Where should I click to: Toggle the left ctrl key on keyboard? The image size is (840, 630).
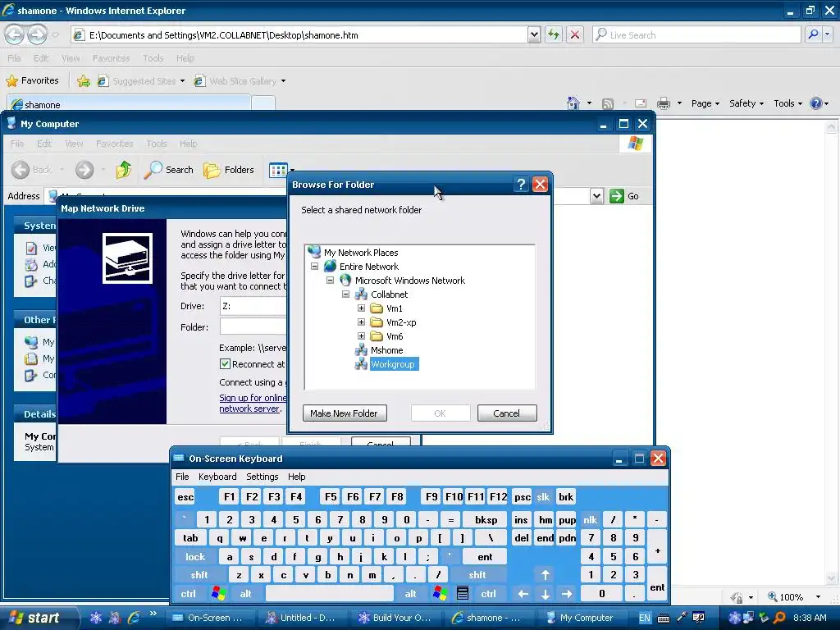(188, 594)
